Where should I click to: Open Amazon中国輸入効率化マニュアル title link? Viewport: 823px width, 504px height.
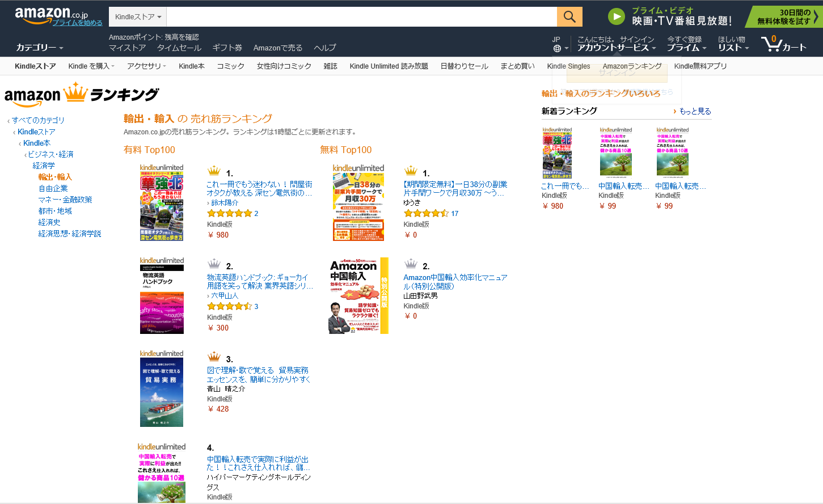pos(455,282)
